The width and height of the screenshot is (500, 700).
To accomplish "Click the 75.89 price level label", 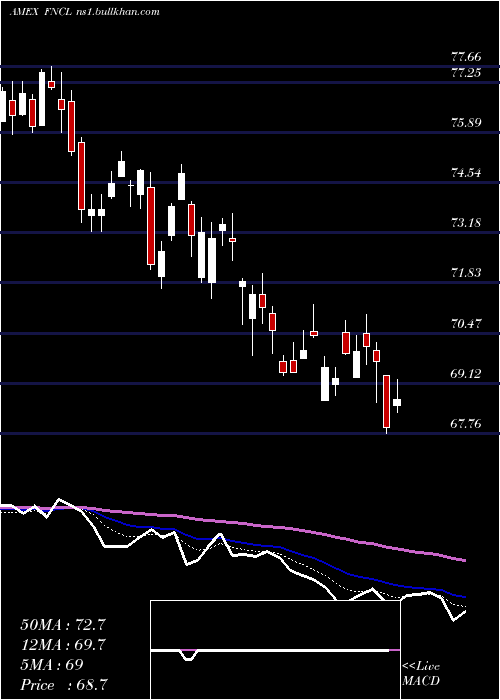I will (x=466, y=123).
